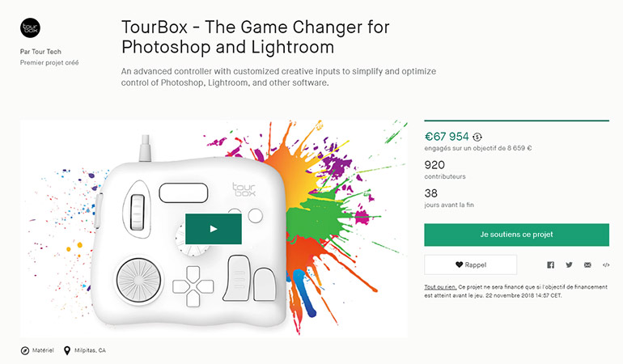This screenshot has width=623, height=364.
Task: Share the project by email
Action: [587, 265]
